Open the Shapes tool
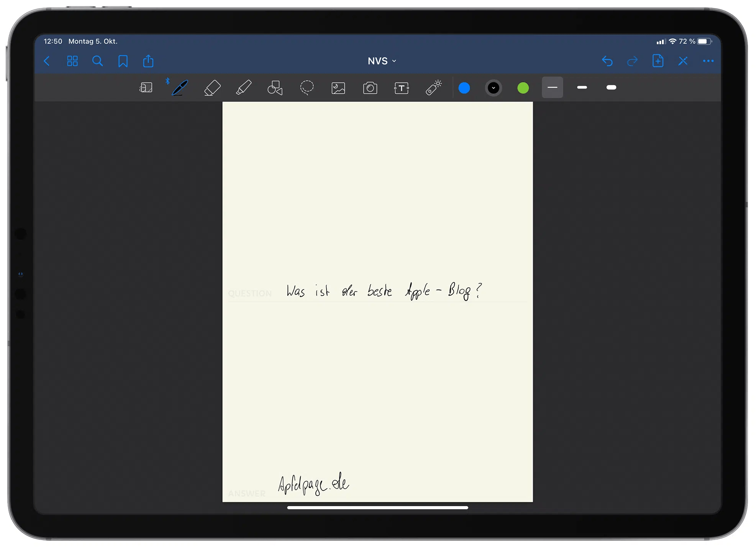756x548 pixels. [x=275, y=88]
